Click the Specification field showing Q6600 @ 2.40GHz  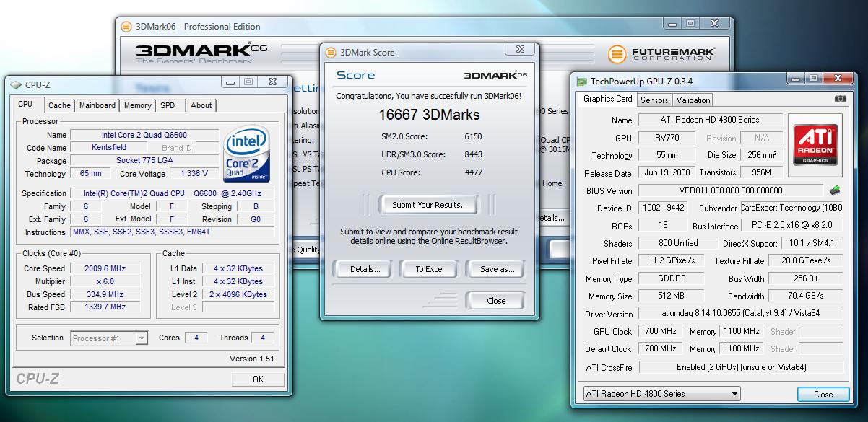click(173, 193)
